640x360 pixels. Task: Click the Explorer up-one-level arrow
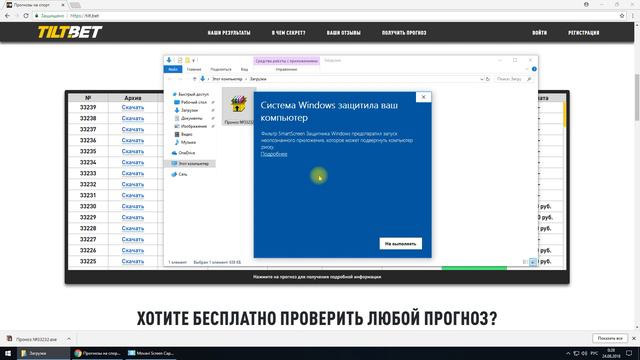(x=194, y=79)
